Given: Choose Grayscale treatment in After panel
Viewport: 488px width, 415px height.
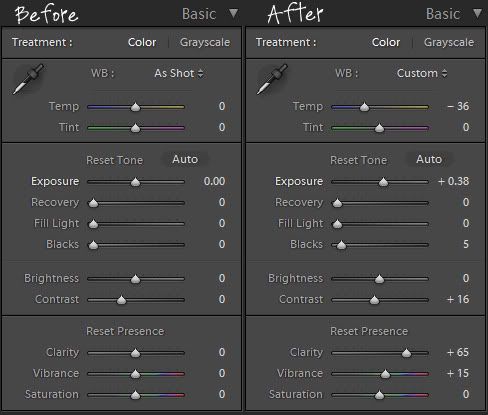Looking at the screenshot, I should (x=449, y=42).
